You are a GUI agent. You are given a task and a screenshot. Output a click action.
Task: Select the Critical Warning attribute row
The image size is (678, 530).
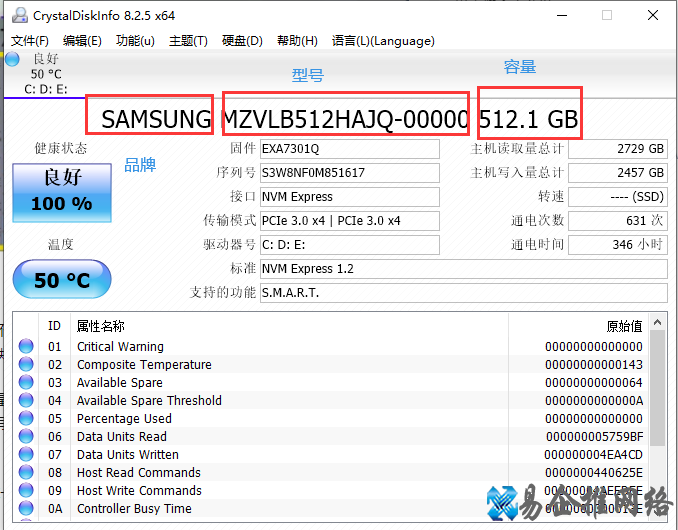coord(331,346)
